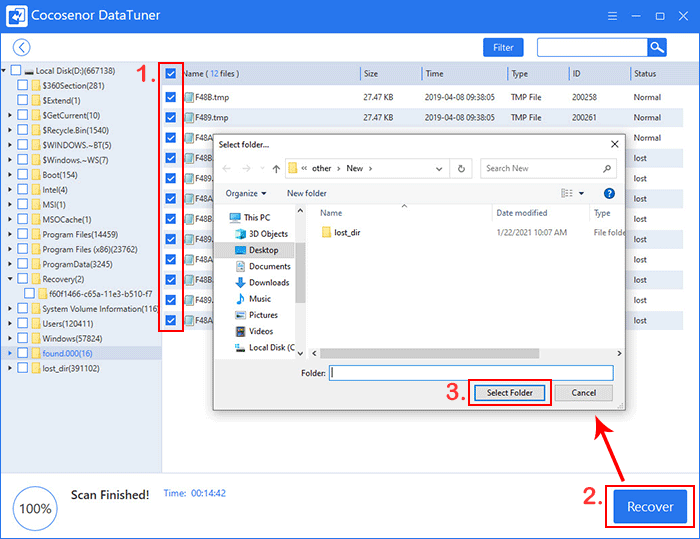700x539 pixels.
Task: Sort the file list by Size column
Action: click(371, 74)
